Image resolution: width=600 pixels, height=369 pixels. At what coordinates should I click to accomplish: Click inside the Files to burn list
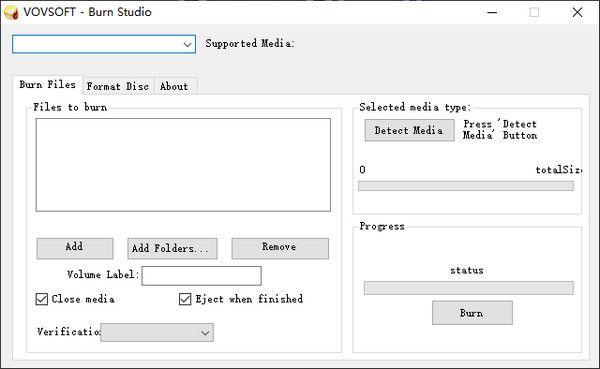(x=183, y=165)
